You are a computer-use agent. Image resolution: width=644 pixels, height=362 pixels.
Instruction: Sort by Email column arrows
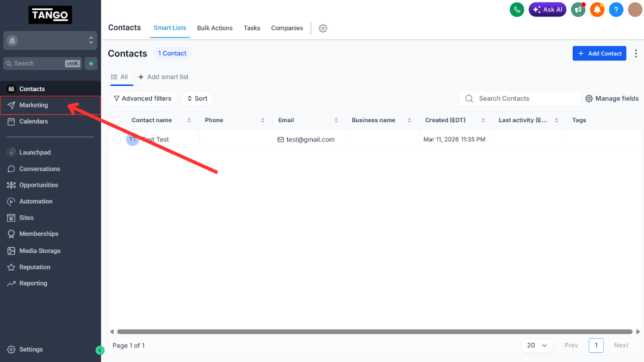coord(336,120)
